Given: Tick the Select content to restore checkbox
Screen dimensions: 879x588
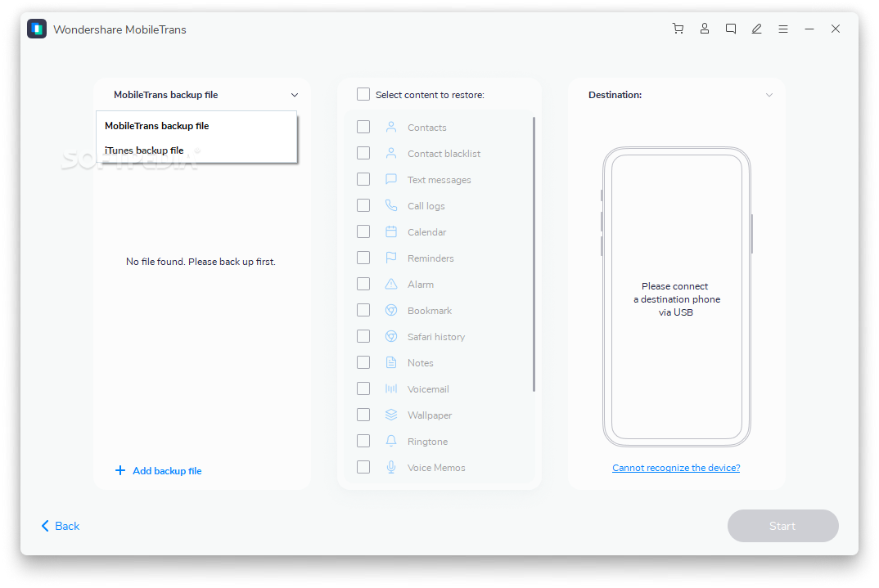Looking at the screenshot, I should tap(363, 94).
